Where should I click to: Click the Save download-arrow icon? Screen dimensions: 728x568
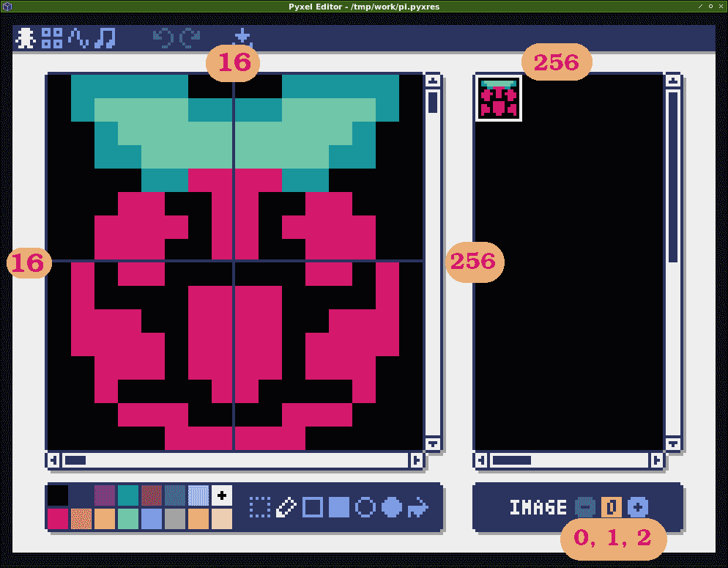(242, 38)
